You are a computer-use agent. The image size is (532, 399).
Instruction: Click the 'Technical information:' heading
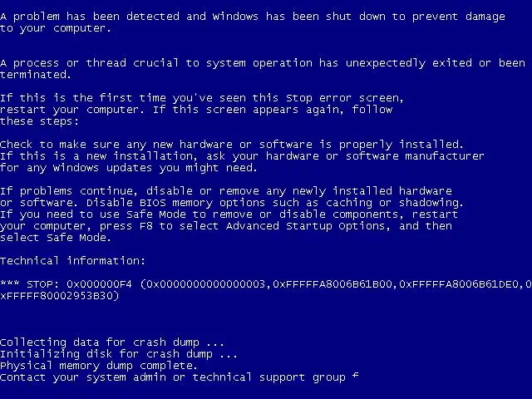pos(72,260)
